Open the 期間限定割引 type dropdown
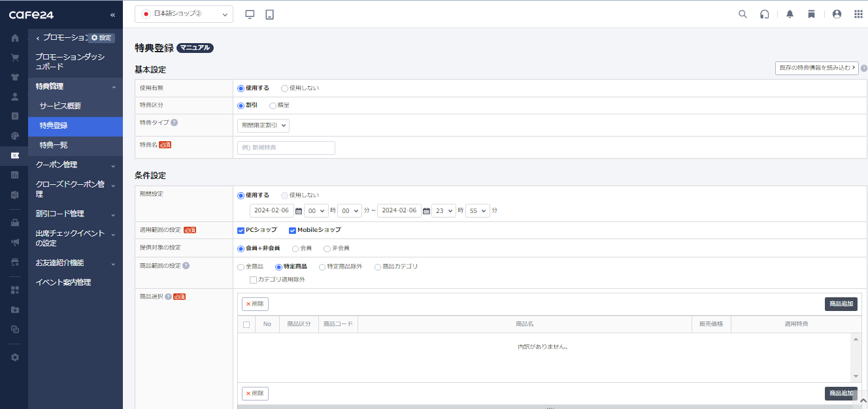Screen dimensions: 868x409 pyautogui.click(x=263, y=125)
